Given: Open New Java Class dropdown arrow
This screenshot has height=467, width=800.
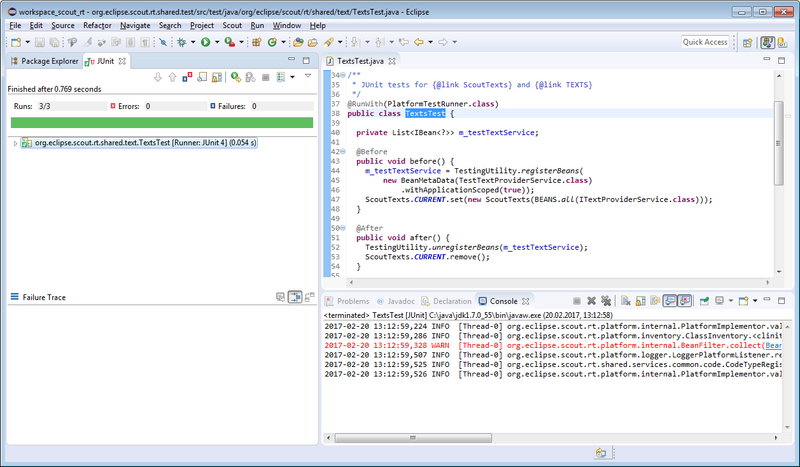Looking at the screenshot, I should point(284,42).
